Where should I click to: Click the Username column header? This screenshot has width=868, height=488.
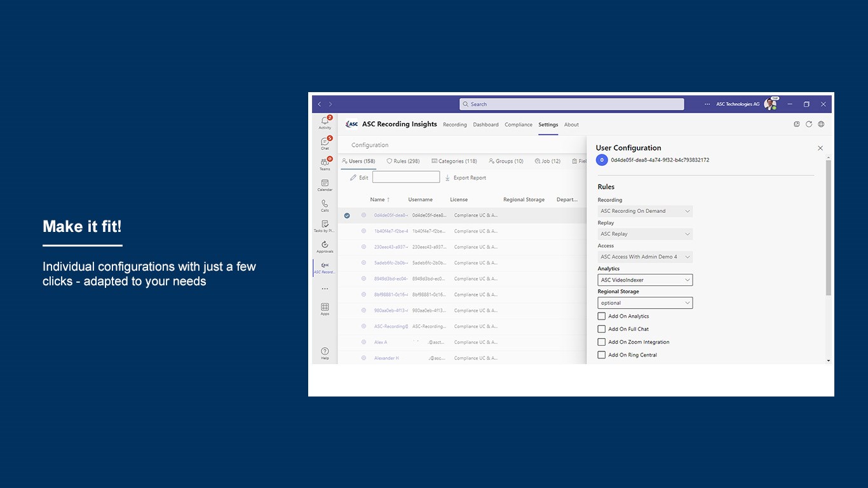click(420, 200)
